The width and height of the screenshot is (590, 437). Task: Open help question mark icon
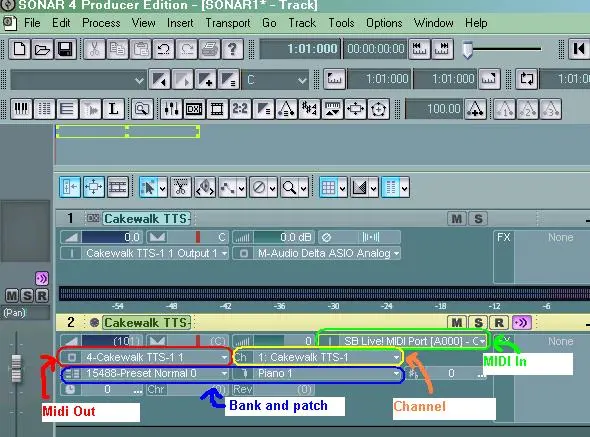pos(232,49)
